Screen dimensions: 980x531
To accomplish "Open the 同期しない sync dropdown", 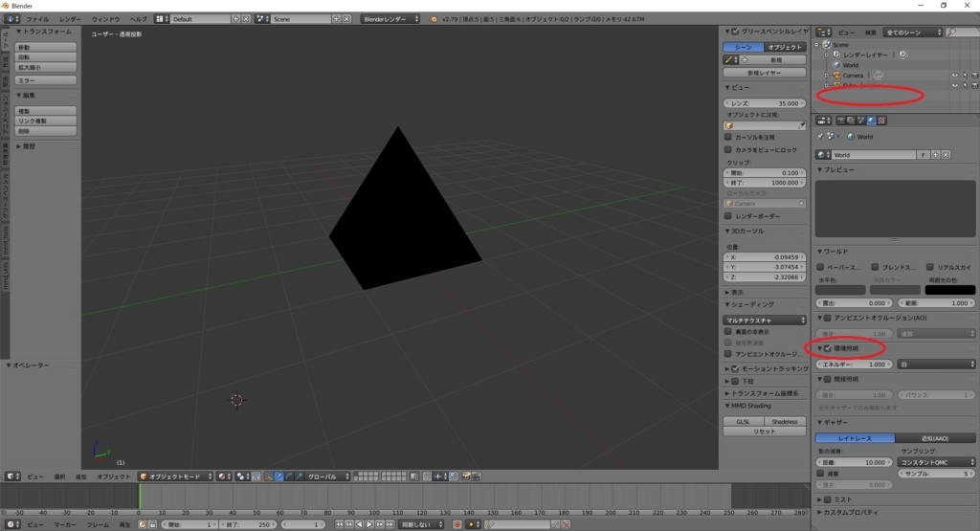I will tap(421, 524).
